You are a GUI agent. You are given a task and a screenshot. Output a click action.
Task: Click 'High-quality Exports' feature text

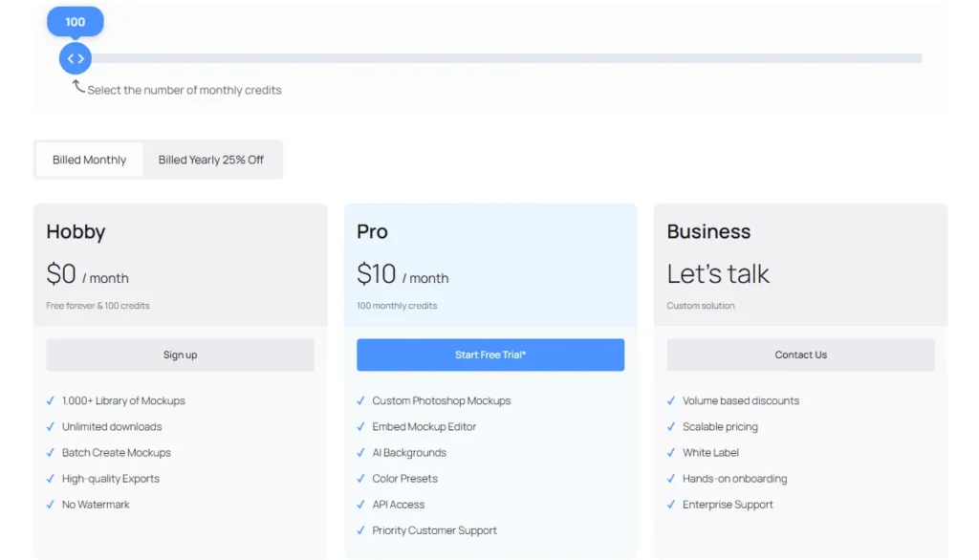111,479
